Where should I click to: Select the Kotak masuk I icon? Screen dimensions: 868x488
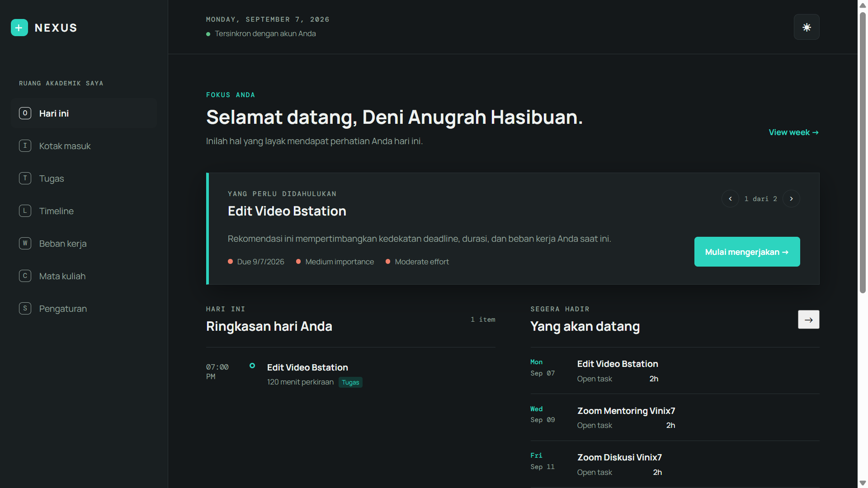[25, 145]
